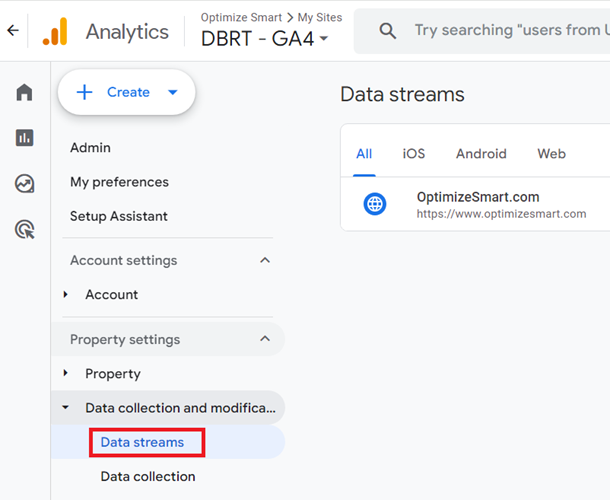Switch to the iOS tab
Image resolution: width=610 pixels, height=500 pixels.
[x=414, y=154]
